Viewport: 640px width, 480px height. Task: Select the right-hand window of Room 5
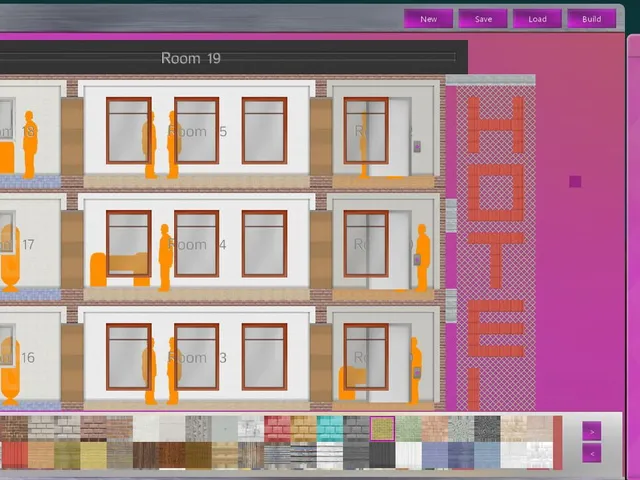coord(264,131)
